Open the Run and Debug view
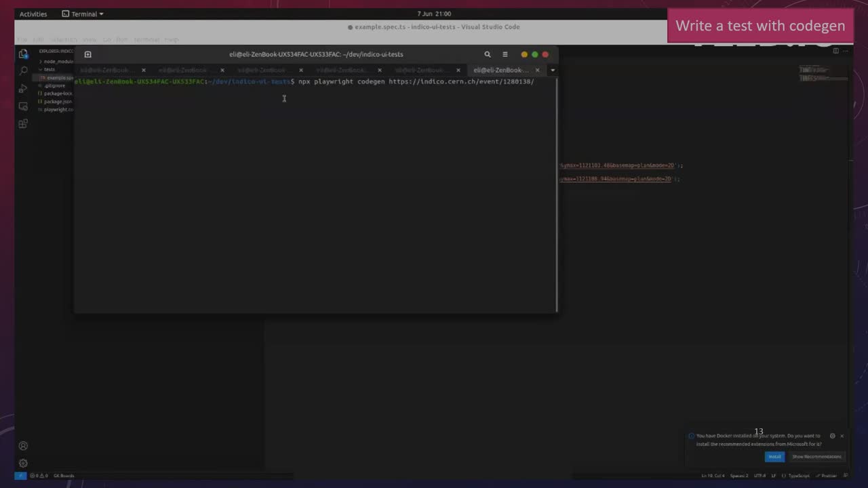The width and height of the screenshot is (868, 488). point(23,89)
